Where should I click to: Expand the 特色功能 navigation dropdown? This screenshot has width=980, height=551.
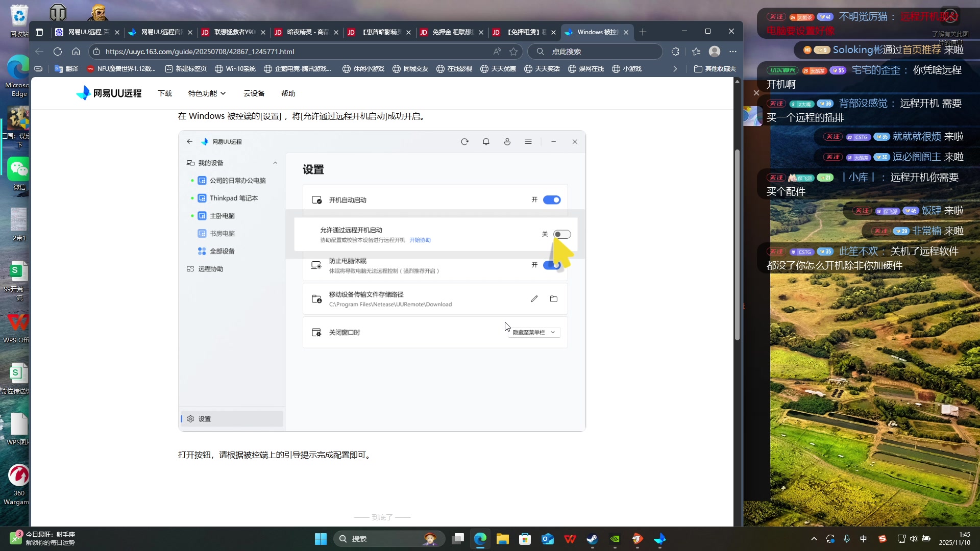(206, 93)
